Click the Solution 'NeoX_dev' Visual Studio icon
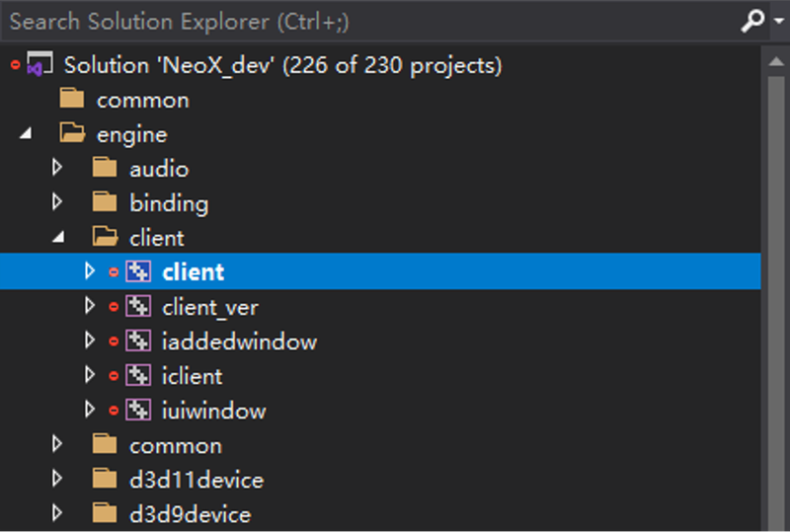The image size is (790, 532). click(x=39, y=64)
